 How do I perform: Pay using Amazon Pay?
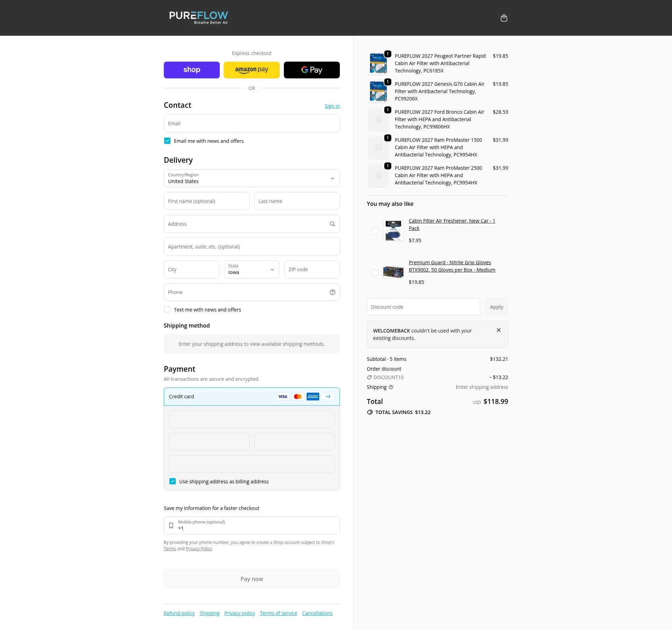[x=251, y=70]
